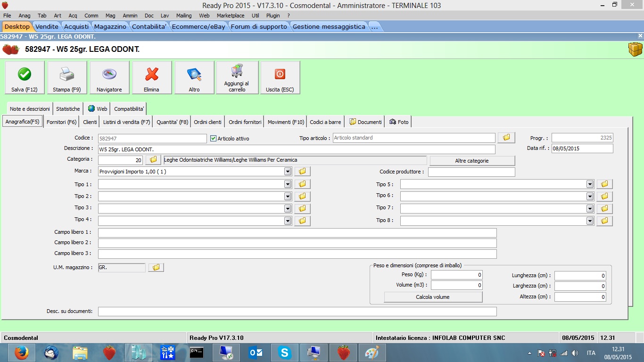Open Skype from the taskbar

[x=284, y=353]
